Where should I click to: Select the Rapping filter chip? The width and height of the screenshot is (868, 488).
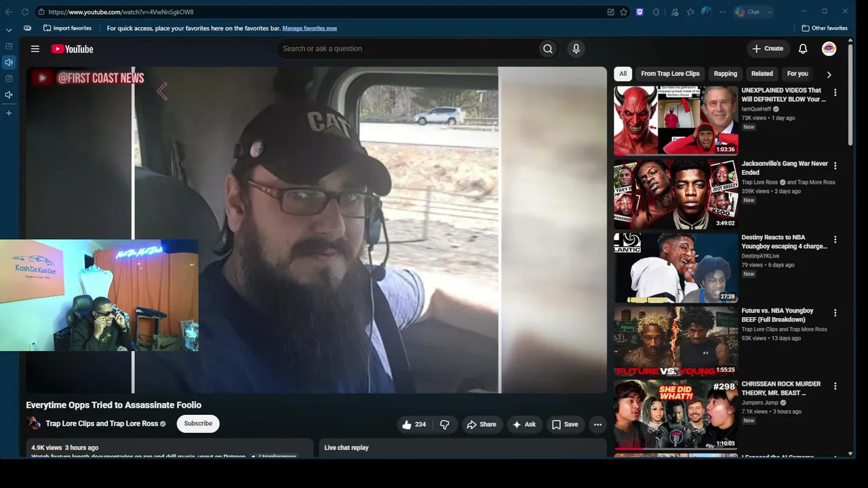click(x=725, y=74)
